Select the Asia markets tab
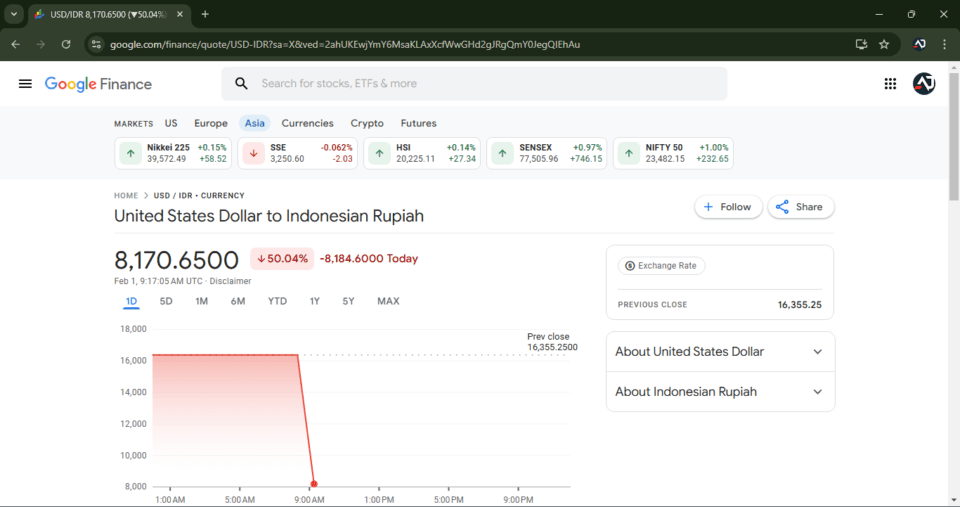 click(x=255, y=123)
